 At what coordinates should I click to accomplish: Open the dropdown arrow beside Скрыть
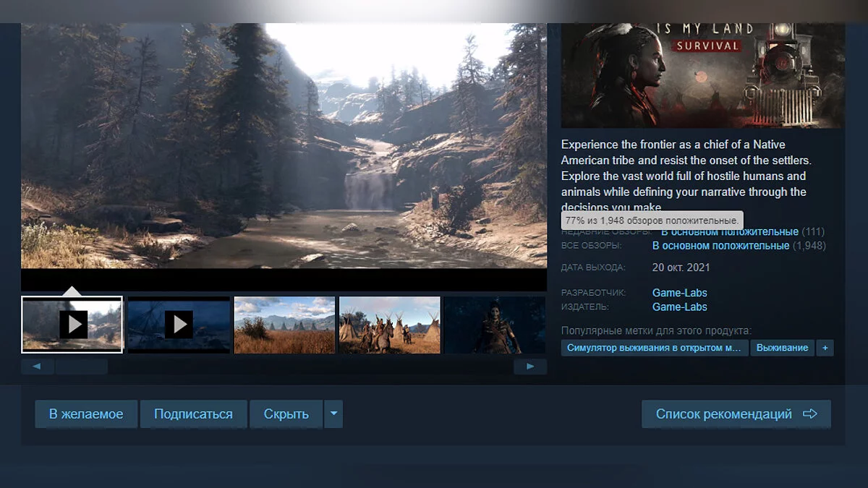[333, 414]
